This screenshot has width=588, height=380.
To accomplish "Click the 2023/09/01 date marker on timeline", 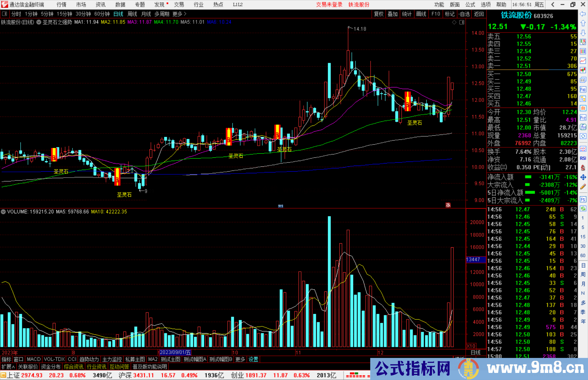I will pyautogui.click(x=175, y=352).
